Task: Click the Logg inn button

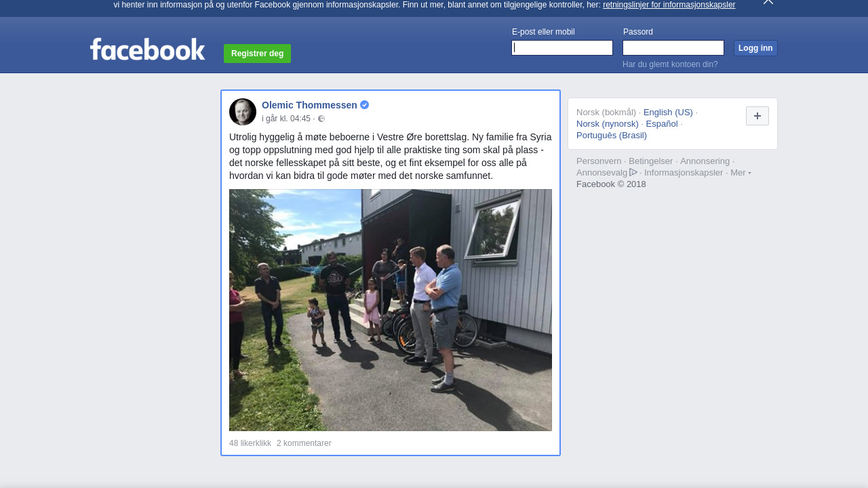Action: point(755,48)
